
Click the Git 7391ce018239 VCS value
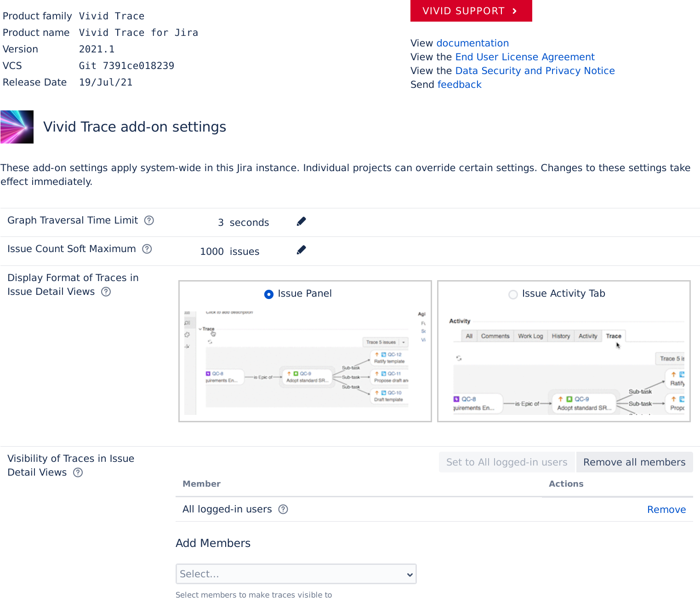[126, 66]
